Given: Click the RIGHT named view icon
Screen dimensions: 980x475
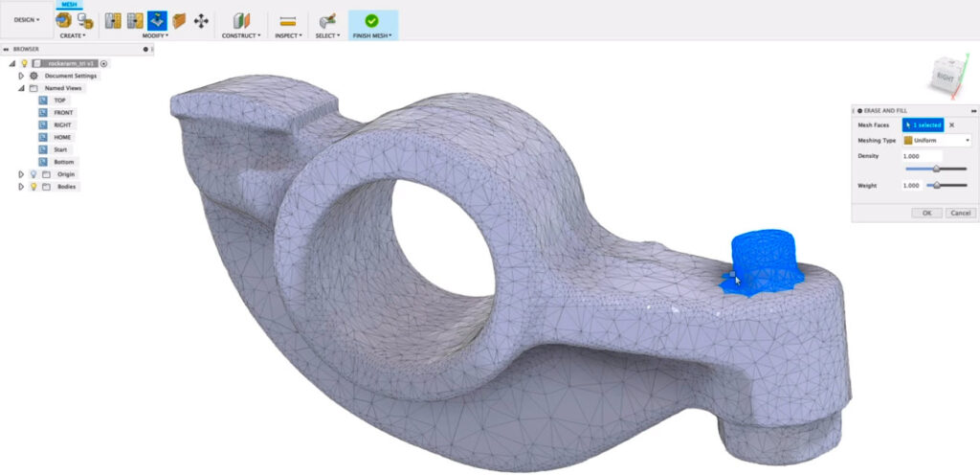Looking at the screenshot, I should point(42,125).
